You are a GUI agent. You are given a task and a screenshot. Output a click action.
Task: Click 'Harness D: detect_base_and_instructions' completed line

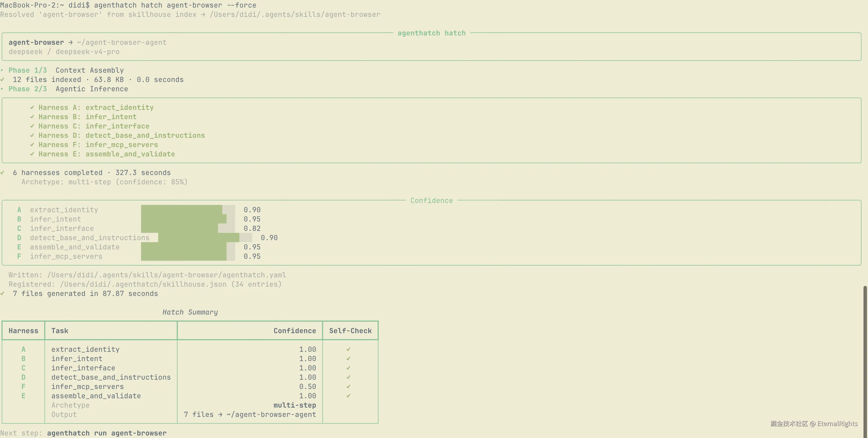point(122,136)
